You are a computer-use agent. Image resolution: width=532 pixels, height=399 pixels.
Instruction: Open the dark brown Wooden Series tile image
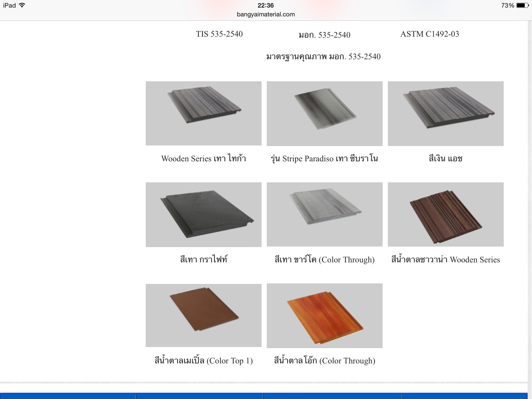point(445,214)
